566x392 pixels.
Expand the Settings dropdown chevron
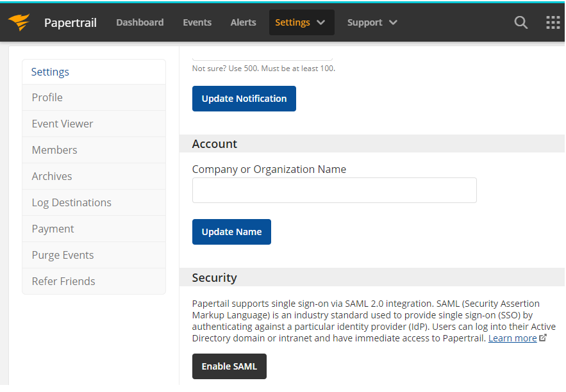pos(320,22)
